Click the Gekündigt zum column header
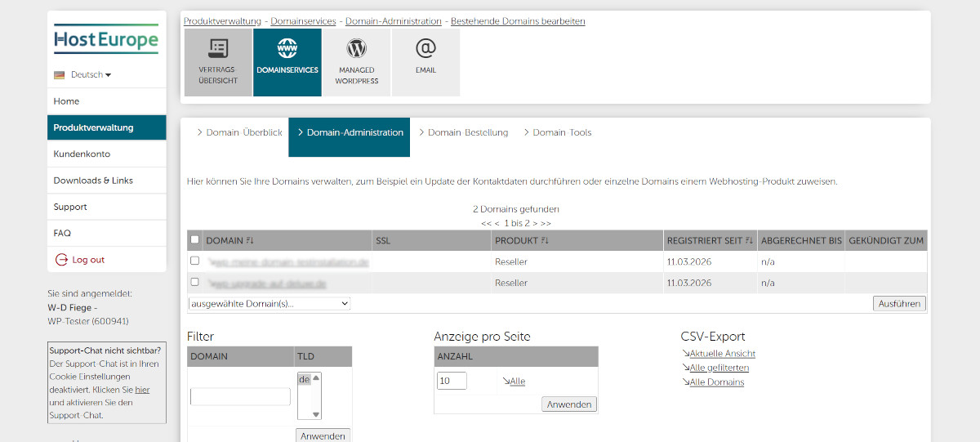980x442 pixels. tap(886, 240)
